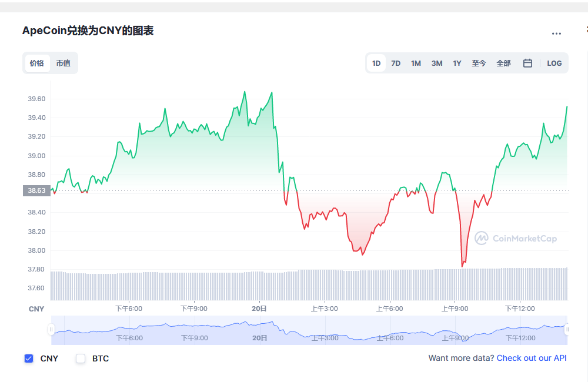Click the CNY axis unit label
Image resolution: width=588 pixels, height=382 pixels.
point(36,309)
